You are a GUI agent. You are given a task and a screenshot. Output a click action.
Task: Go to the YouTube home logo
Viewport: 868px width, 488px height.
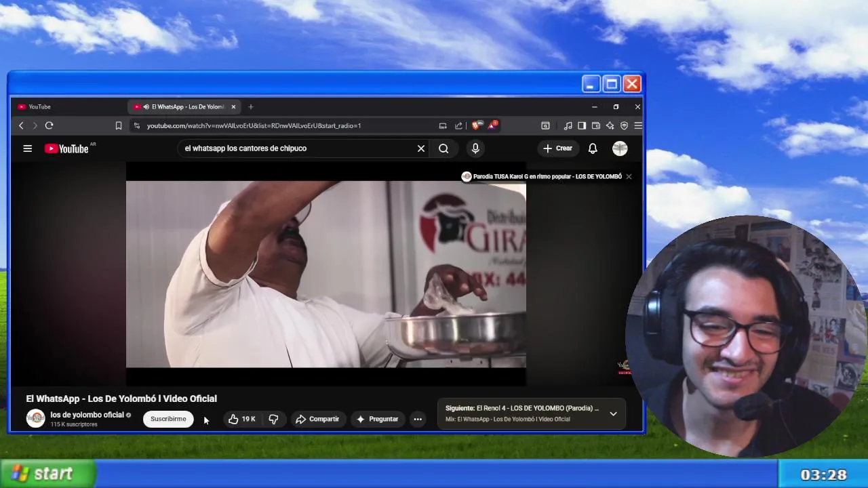[x=67, y=148]
